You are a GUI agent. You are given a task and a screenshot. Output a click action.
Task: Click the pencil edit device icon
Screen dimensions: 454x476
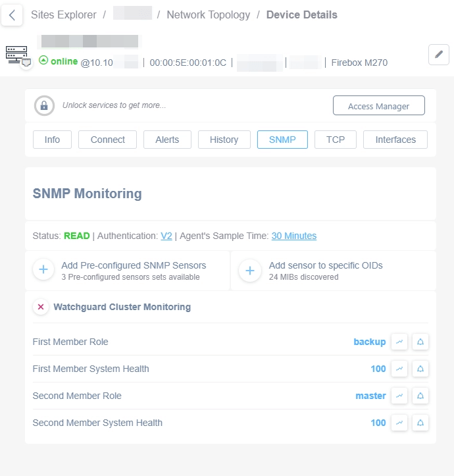tap(438, 55)
